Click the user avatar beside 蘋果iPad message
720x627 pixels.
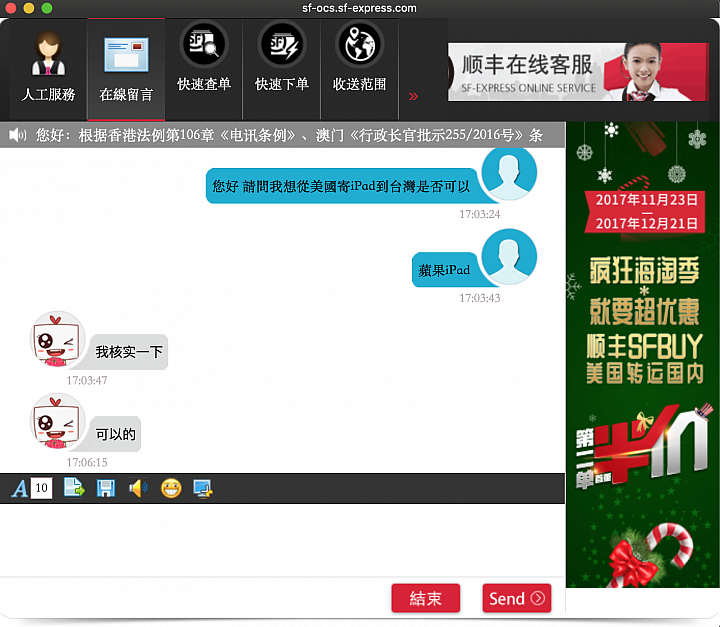509,257
